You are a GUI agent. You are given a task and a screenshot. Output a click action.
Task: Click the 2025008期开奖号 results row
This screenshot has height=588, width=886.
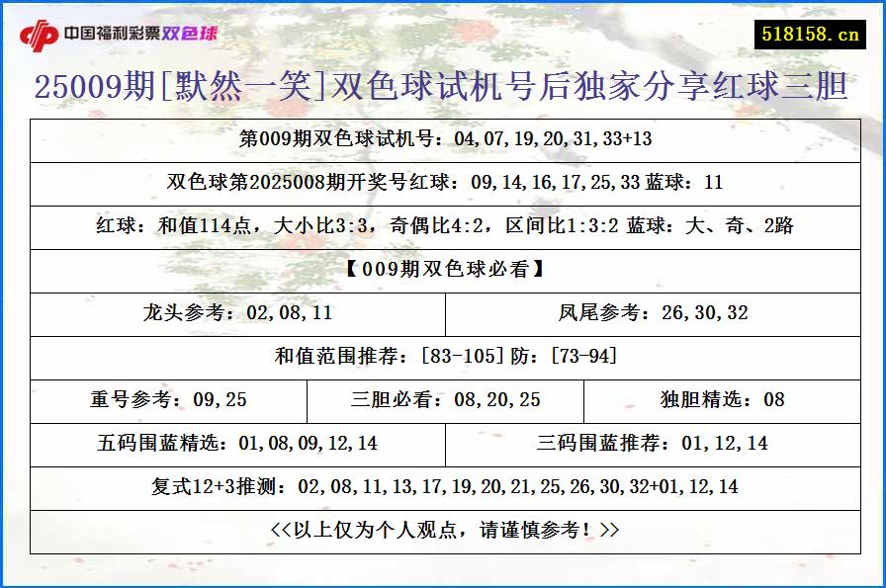click(x=442, y=184)
